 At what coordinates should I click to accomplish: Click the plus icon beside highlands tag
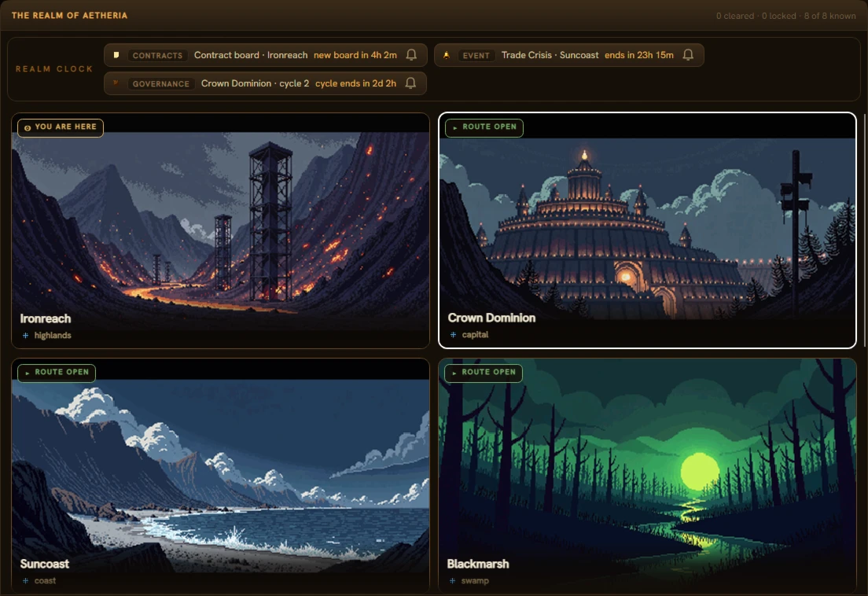coord(25,335)
